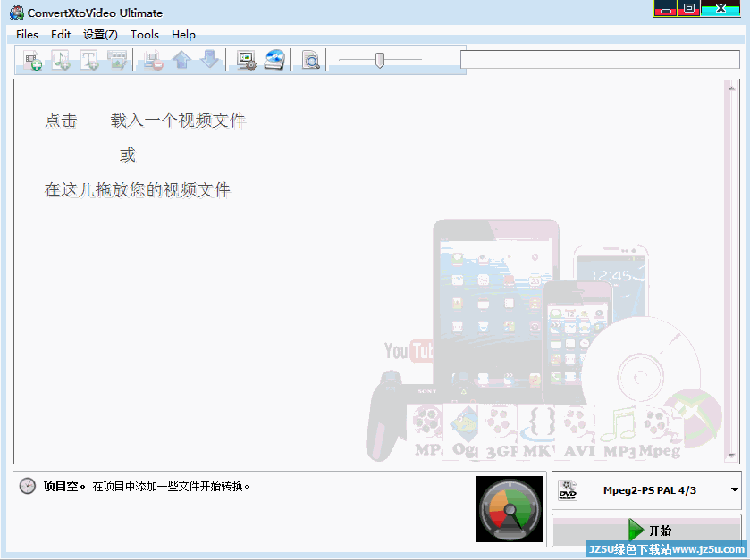This screenshot has height=560, width=750.
Task: Click the file list scrollbar down arrow
Action: point(731,455)
